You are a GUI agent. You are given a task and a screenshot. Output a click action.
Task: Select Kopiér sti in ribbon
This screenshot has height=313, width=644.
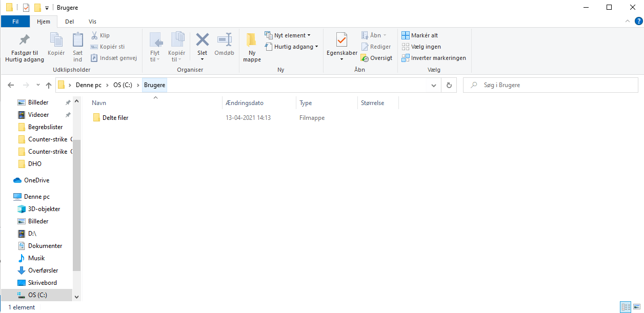click(108, 47)
